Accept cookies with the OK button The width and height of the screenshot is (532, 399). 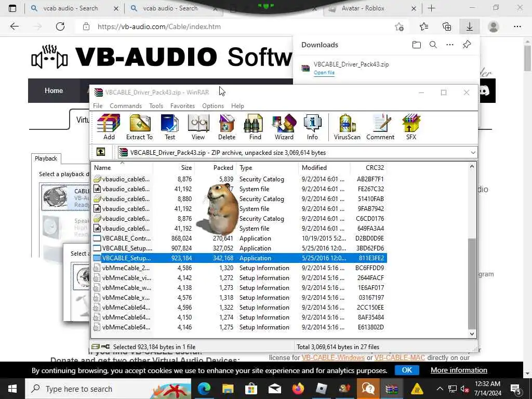(407, 370)
